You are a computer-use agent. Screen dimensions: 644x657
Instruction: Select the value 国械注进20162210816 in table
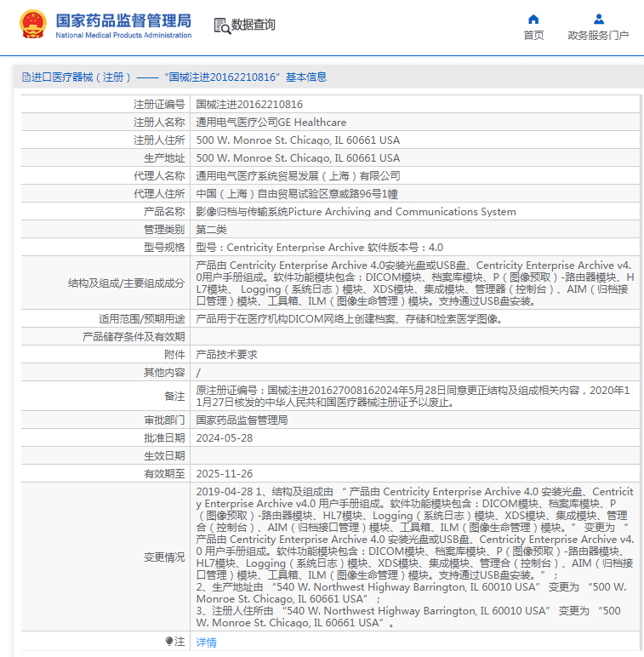coord(249,105)
